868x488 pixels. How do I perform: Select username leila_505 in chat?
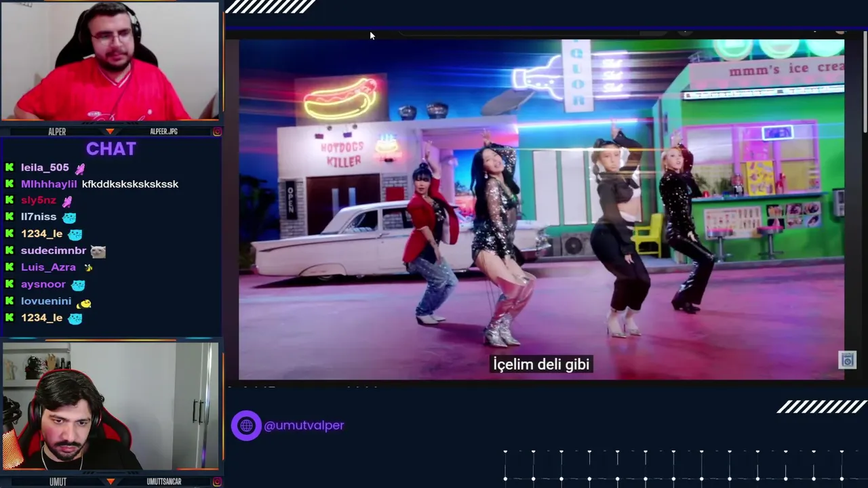(45, 167)
